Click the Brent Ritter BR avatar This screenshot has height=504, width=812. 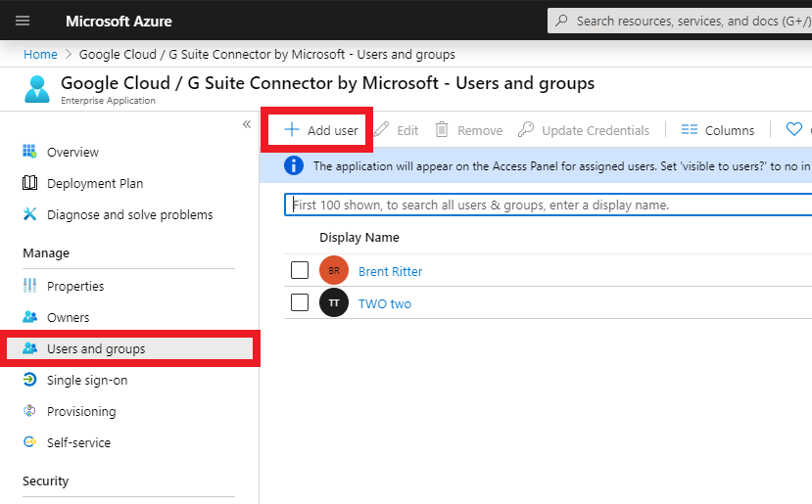tap(334, 271)
